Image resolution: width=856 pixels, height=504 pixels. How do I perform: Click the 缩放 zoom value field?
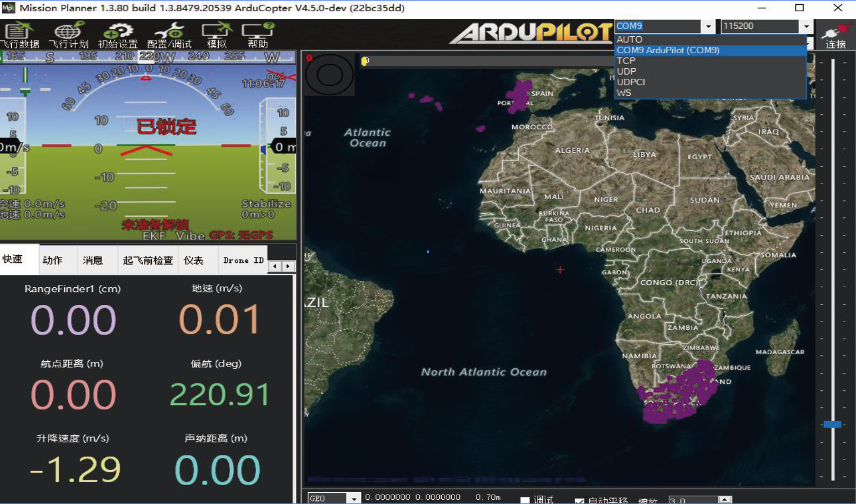[x=694, y=500]
